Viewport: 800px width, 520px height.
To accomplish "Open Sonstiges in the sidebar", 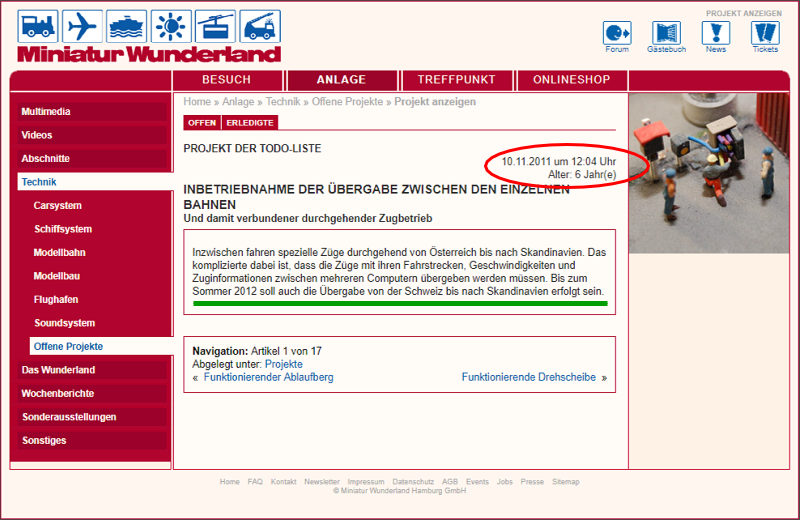I will [x=92, y=440].
